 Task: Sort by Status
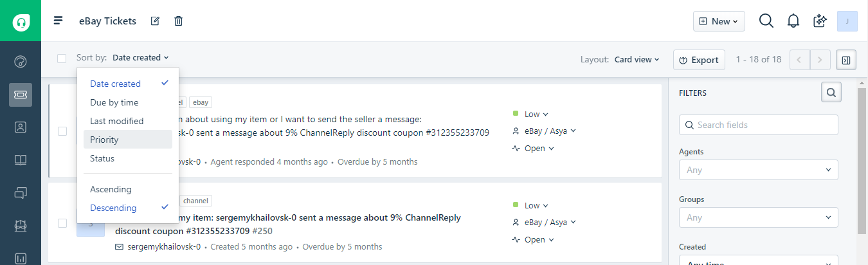[128, 158]
